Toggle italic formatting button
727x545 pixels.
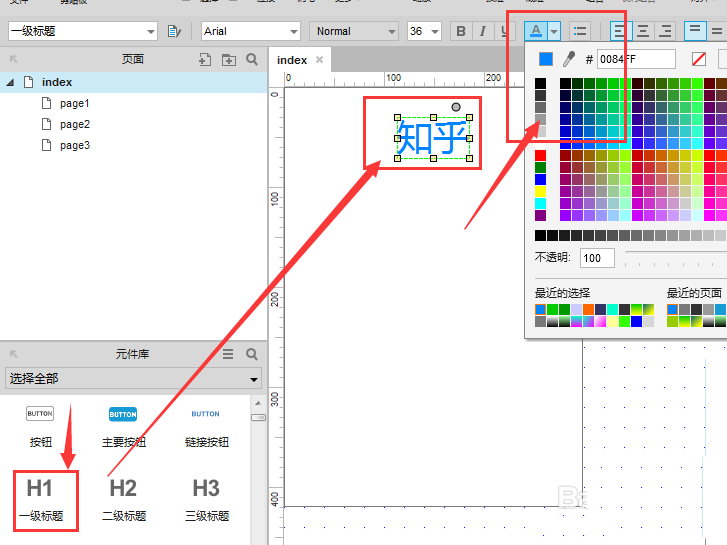483,31
